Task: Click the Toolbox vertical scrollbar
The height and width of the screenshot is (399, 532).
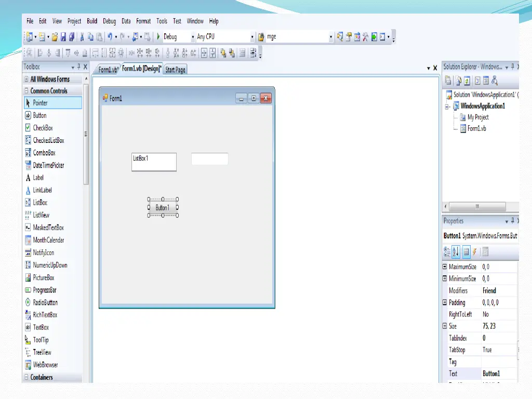Action: (x=86, y=134)
